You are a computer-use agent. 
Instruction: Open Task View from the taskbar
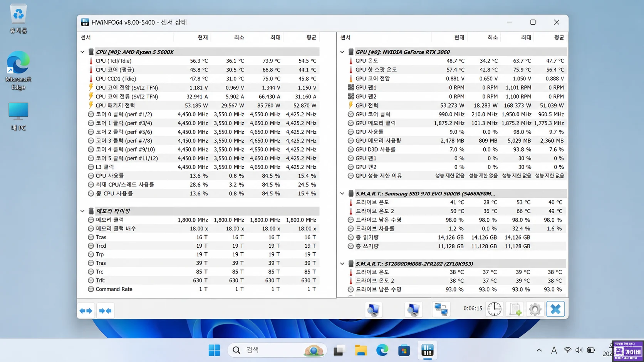coord(339,350)
